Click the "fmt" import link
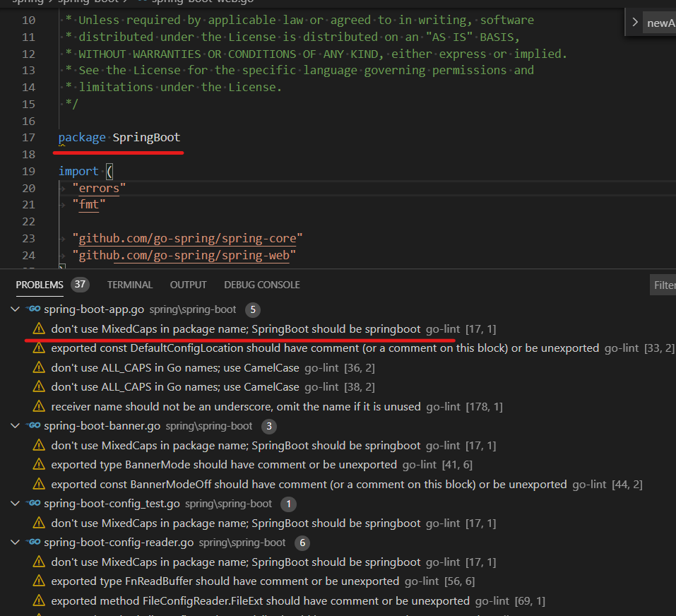This screenshot has height=616, width=676. [89, 204]
